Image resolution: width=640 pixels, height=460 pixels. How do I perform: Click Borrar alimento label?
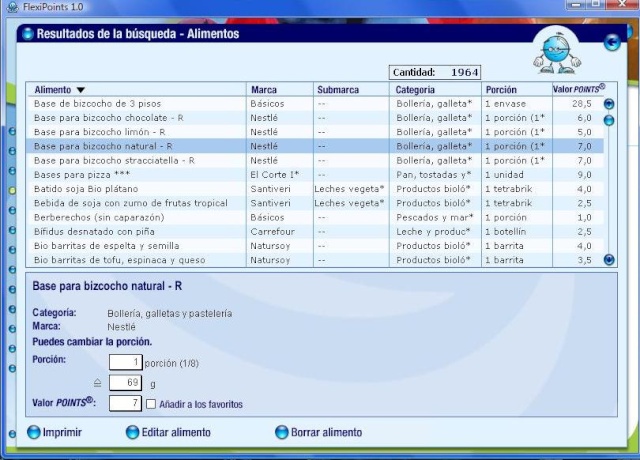point(327,432)
